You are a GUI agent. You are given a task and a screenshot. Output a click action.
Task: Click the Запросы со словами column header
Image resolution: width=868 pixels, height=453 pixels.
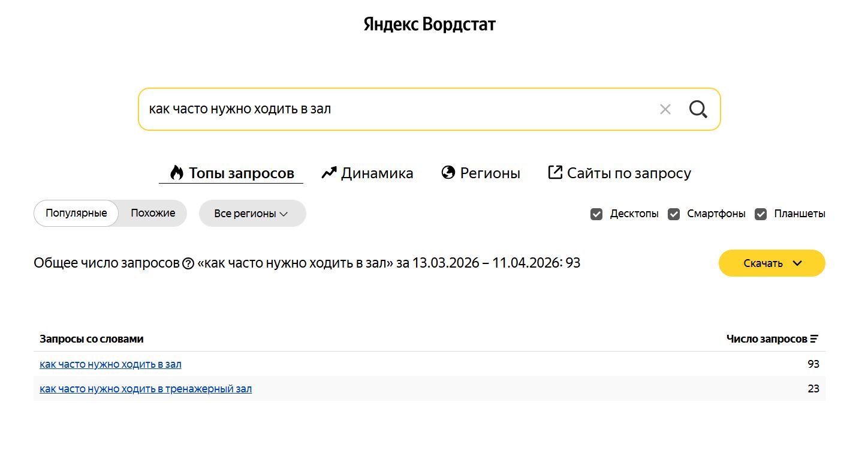coord(92,339)
